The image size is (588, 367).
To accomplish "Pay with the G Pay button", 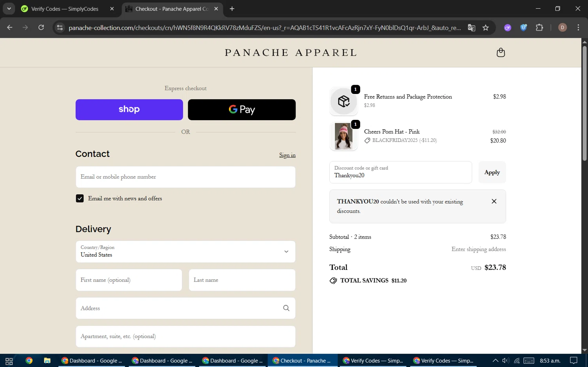I will (241, 110).
